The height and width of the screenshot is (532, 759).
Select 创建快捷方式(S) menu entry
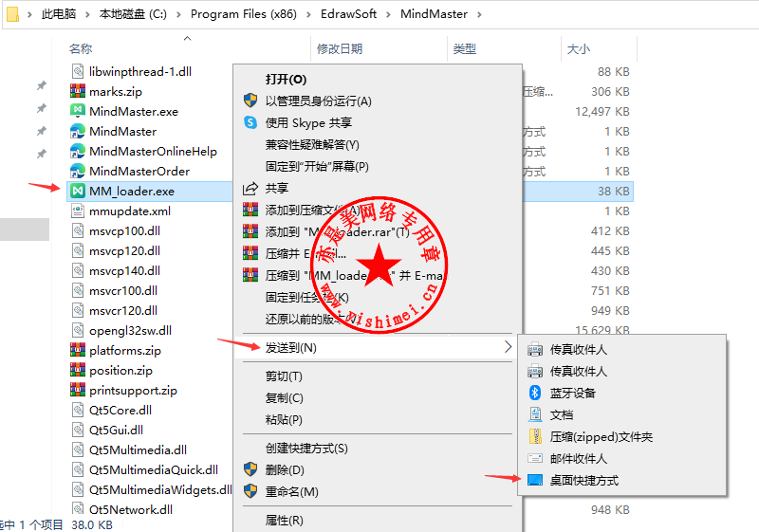306,449
